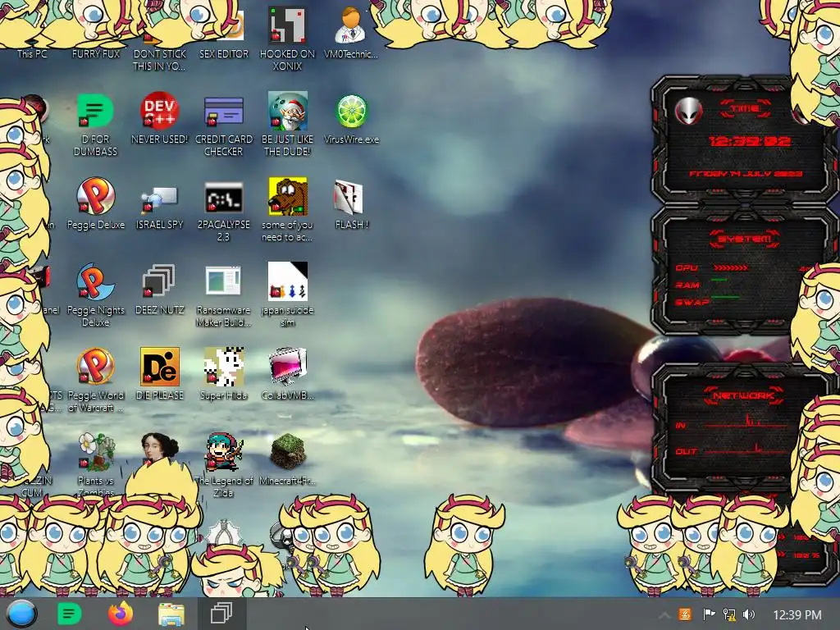The width and height of the screenshot is (840, 630).
Task: Click the CPU usage meter in widget
Action: pyautogui.click(x=731, y=267)
